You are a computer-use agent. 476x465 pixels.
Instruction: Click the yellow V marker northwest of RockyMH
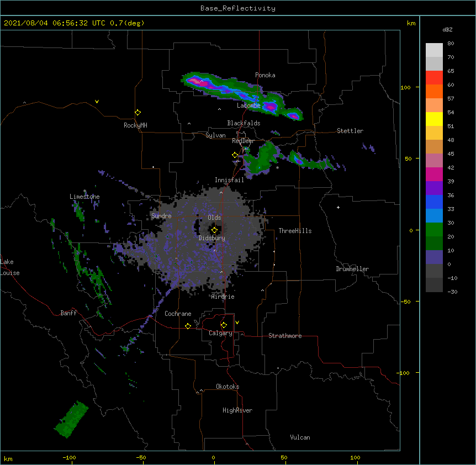(x=97, y=102)
